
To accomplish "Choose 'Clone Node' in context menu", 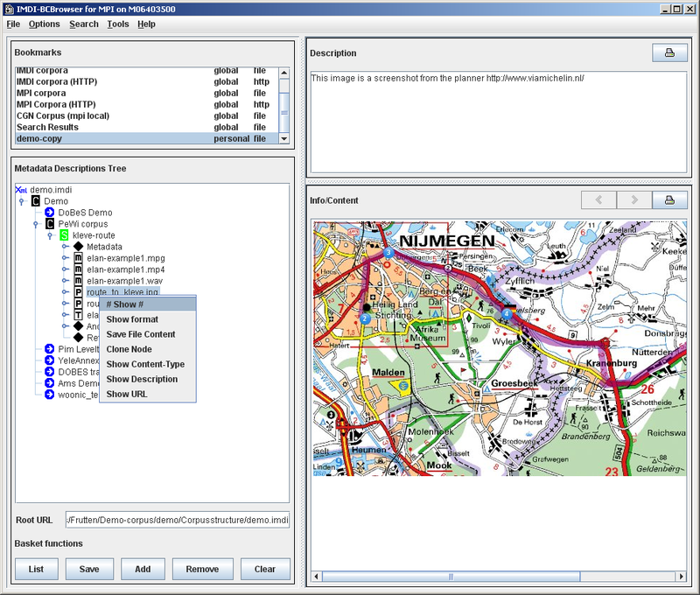I will (x=148, y=349).
